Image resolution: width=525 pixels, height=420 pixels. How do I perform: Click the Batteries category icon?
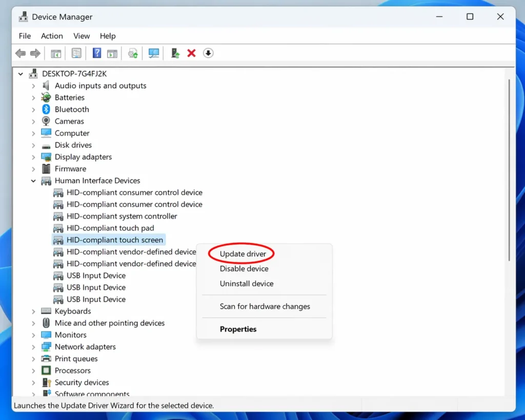46,97
